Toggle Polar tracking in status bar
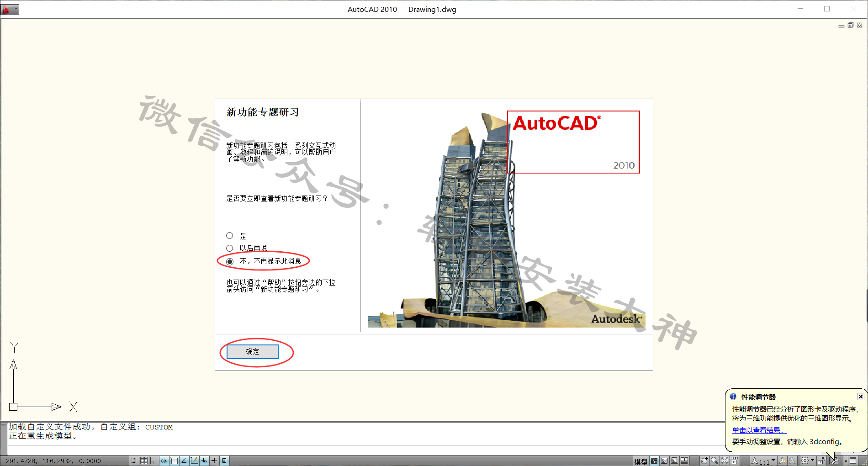Image resolution: width=868 pixels, height=466 pixels. point(164,461)
